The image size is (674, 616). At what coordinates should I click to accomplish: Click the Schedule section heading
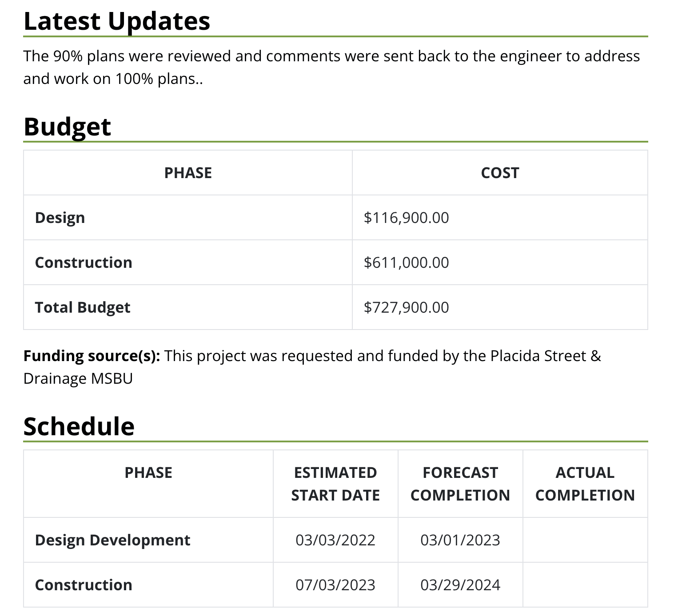79,426
